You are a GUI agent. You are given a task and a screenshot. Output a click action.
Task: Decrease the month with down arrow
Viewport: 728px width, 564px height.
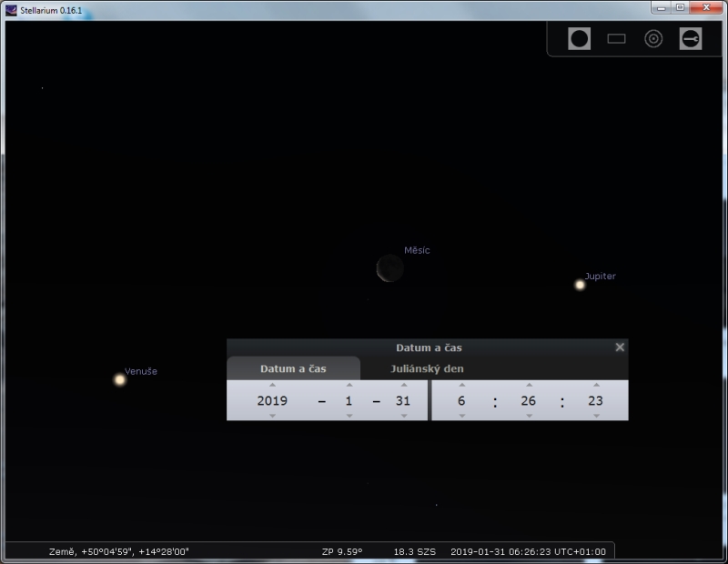coord(349,416)
